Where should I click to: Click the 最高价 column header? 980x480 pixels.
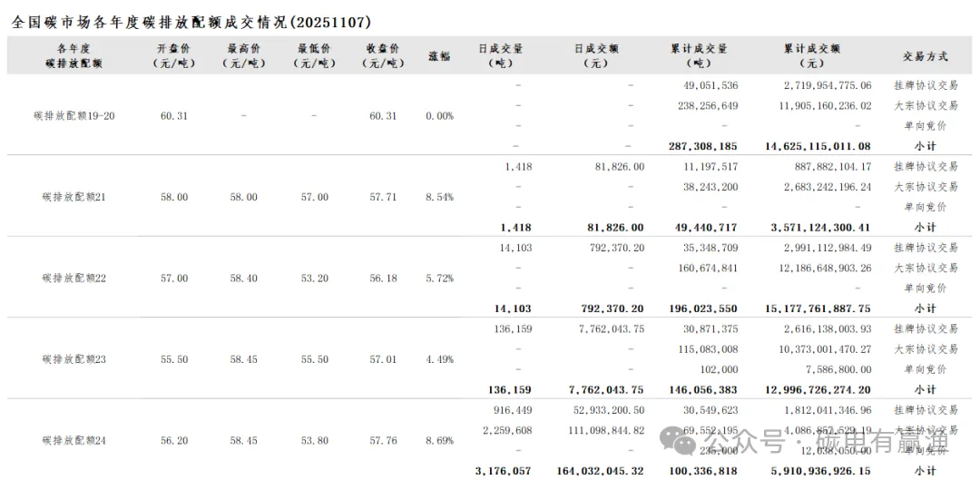(x=243, y=55)
